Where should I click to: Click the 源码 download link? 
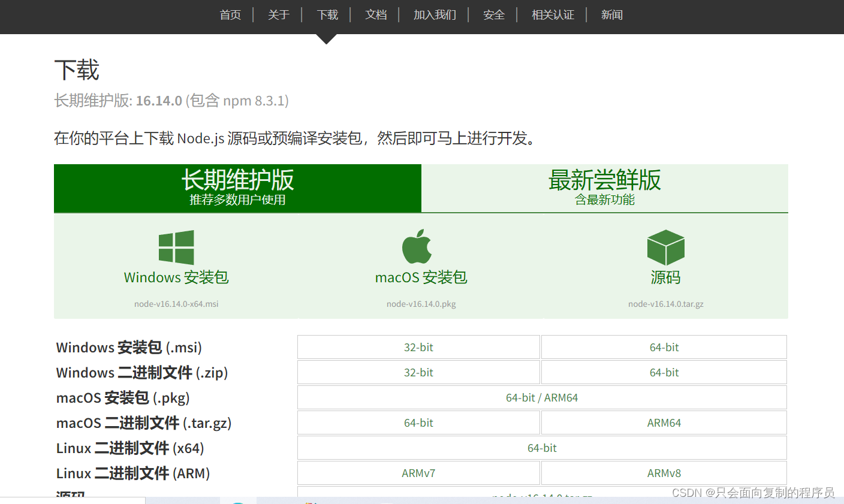coord(665,277)
